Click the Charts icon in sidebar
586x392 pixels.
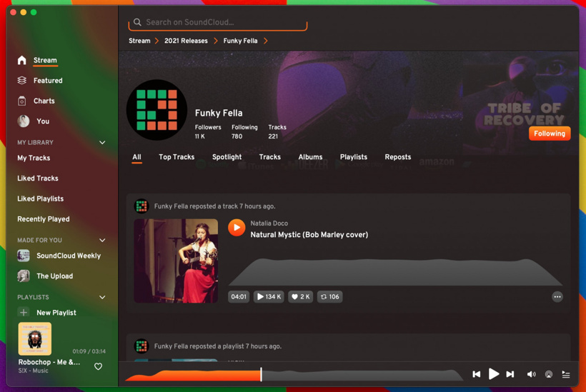pos(22,101)
